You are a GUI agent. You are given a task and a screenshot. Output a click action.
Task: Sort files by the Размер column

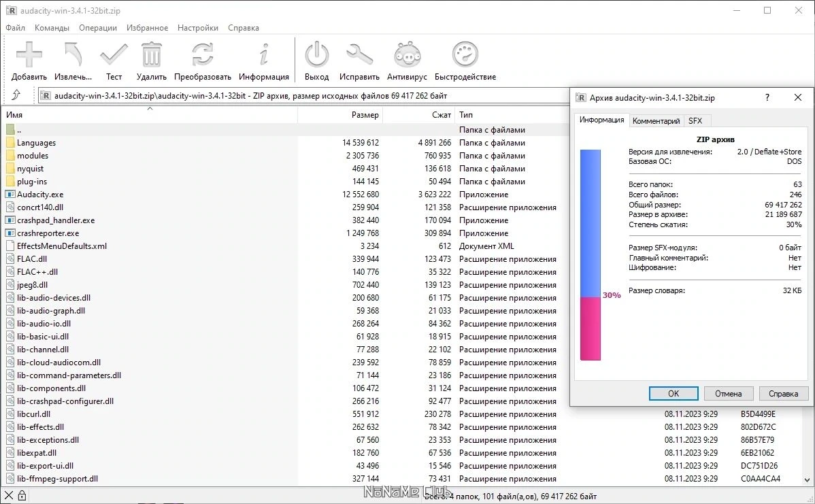pos(340,114)
